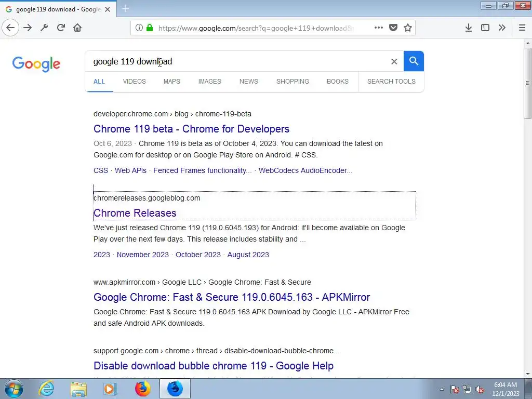
Task: Follow the 2023 sitelink under Chrome Releases
Action: pyautogui.click(x=102, y=255)
